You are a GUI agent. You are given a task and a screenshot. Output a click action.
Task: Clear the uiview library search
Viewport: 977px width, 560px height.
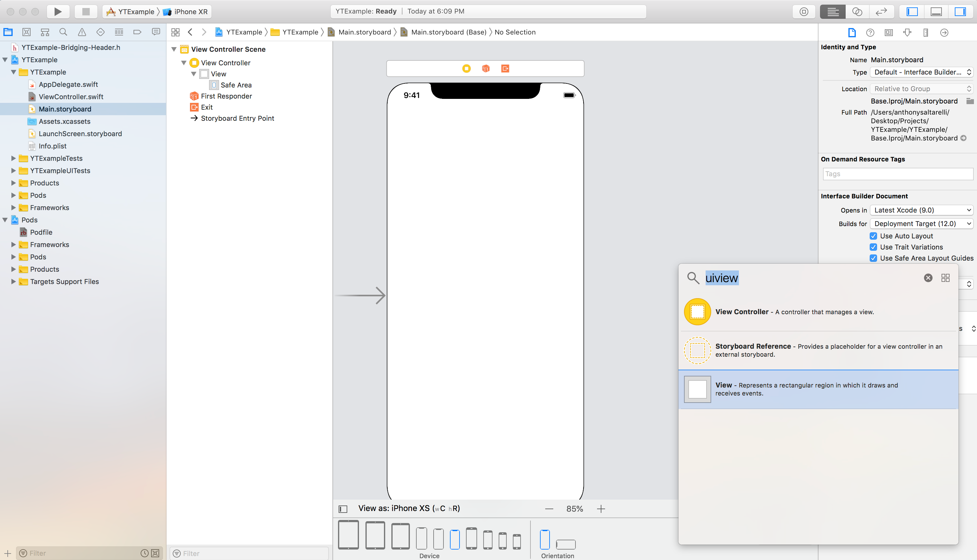[x=928, y=278]
